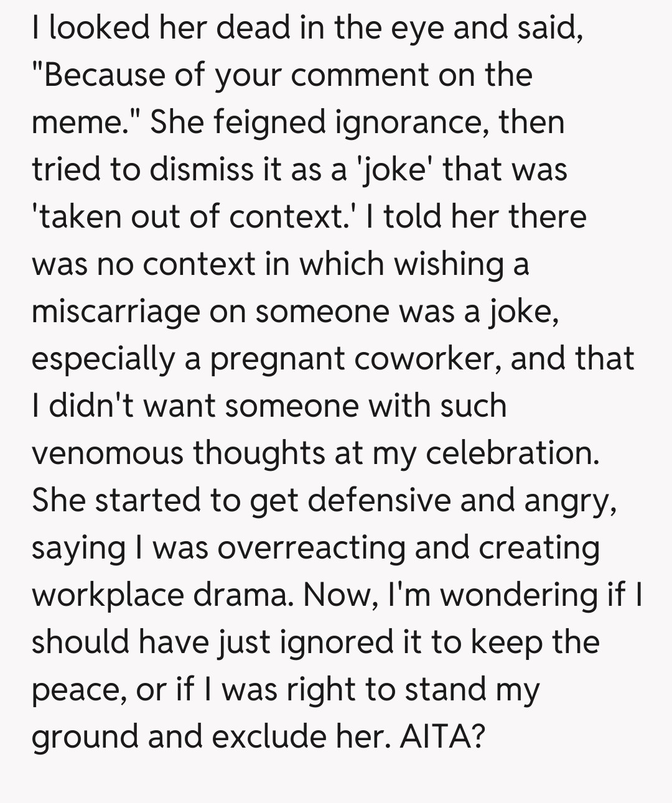
Task: Click the word "miscarriage" in the post
Action: 116,311
